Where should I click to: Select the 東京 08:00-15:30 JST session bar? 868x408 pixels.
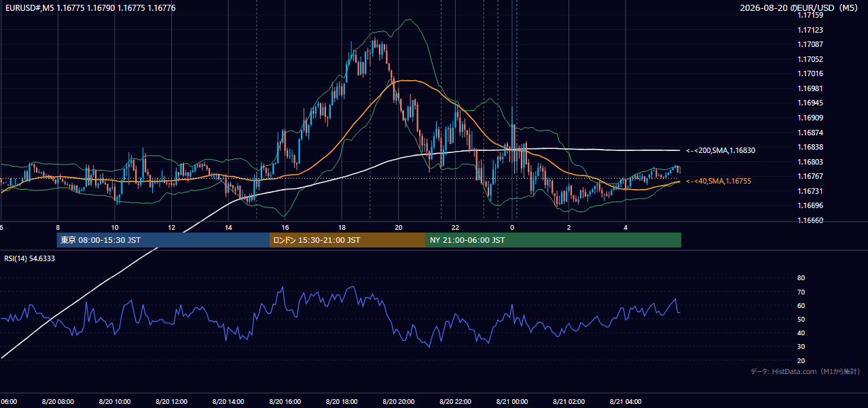pos(163,240)
